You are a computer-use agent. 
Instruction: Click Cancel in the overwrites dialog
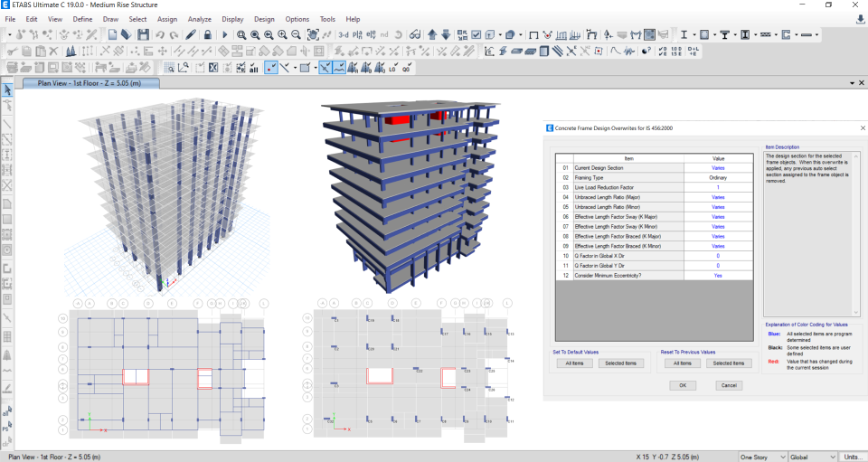(728, 385)
